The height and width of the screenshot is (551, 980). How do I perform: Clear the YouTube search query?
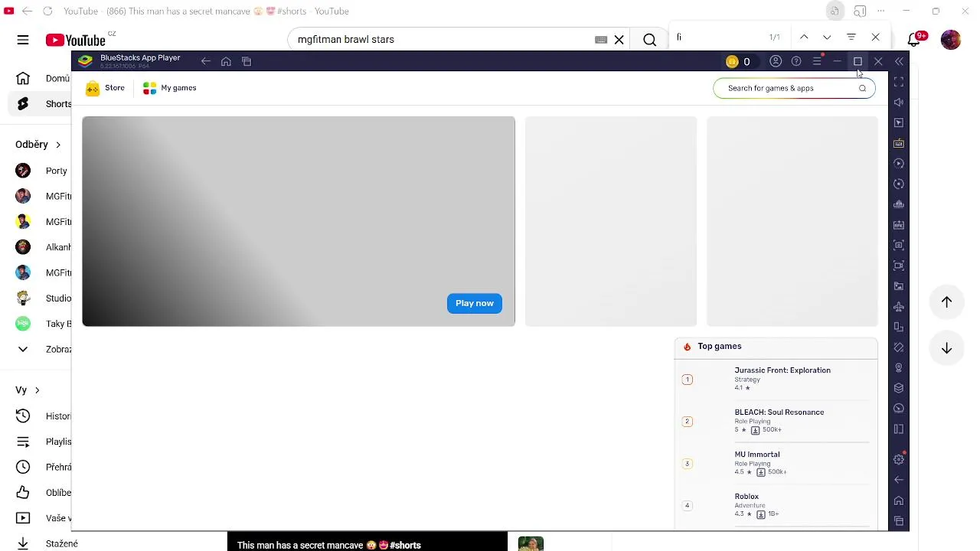[619, 39]
